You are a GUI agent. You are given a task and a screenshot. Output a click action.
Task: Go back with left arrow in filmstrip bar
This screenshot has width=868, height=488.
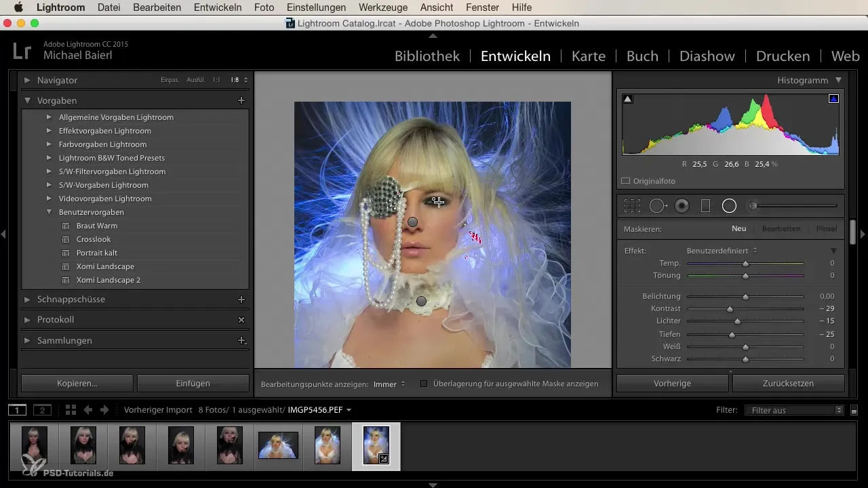coord(88,410)
